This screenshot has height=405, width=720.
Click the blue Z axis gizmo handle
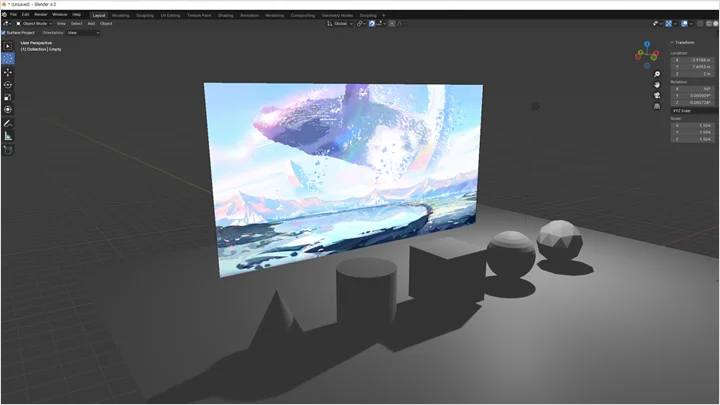point(647,44)
